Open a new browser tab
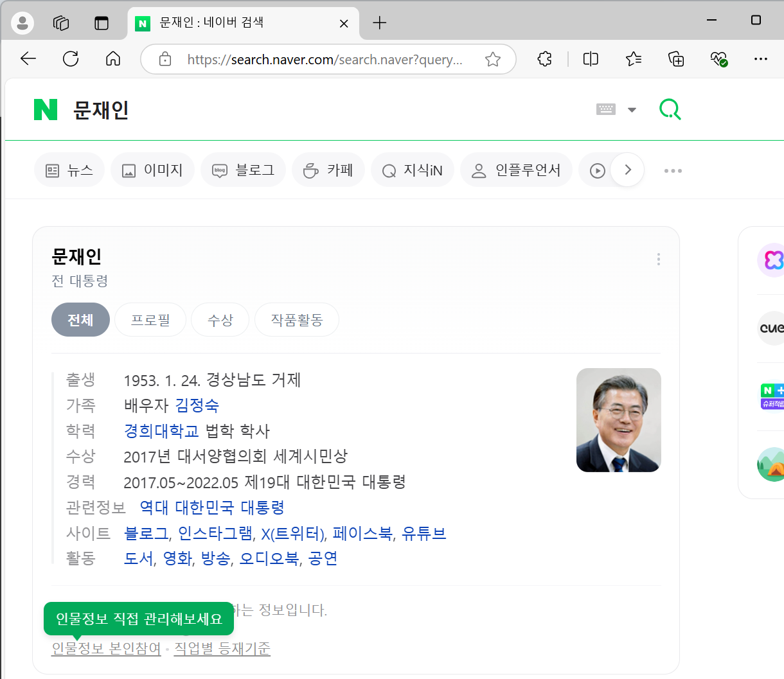Viewport: 784px width, 679px height. point(379,23)
